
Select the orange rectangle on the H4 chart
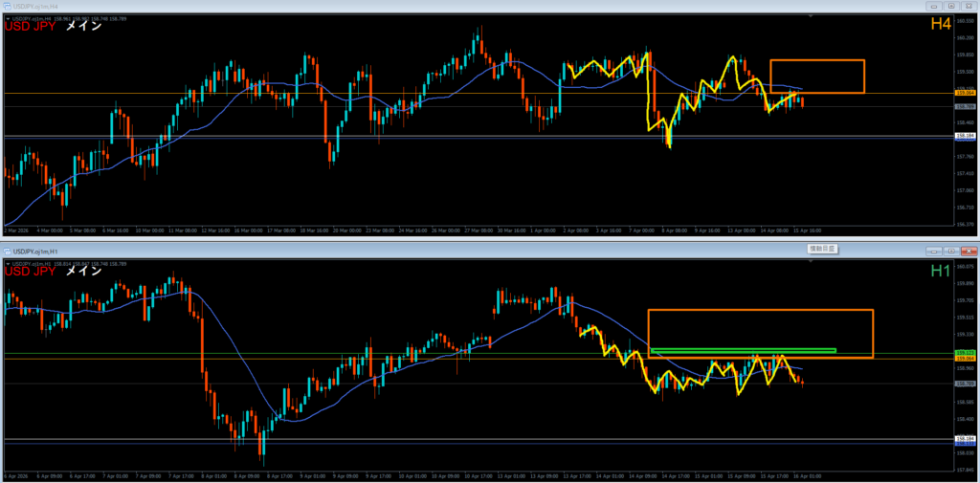pos(816,61)
